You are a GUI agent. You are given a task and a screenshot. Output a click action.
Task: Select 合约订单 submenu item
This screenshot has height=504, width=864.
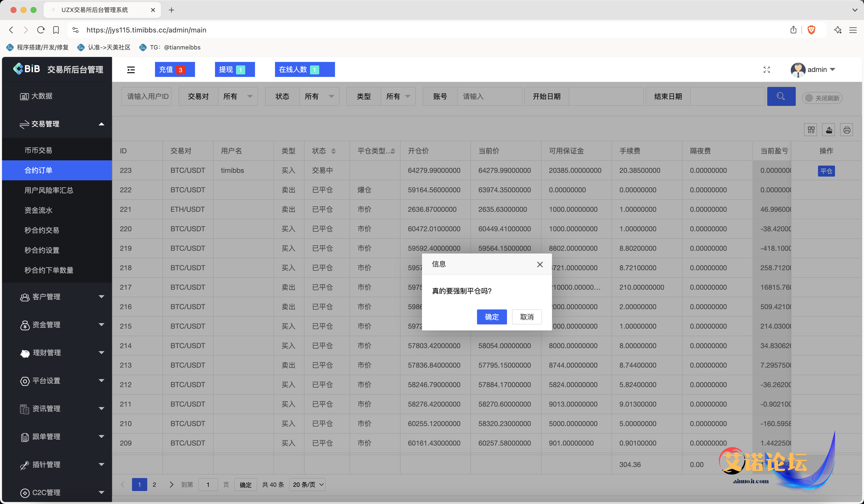pyautogui.click(x=57, y=170)
